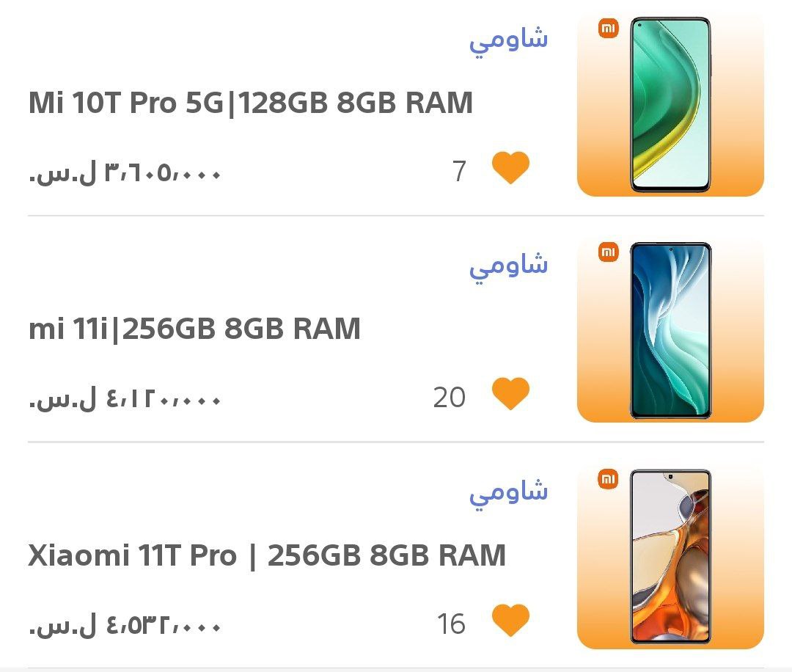Screen dimensions: 792x672
Task: Click شاومي brand link above Mi 10T Pro
Action: point(509,40)
